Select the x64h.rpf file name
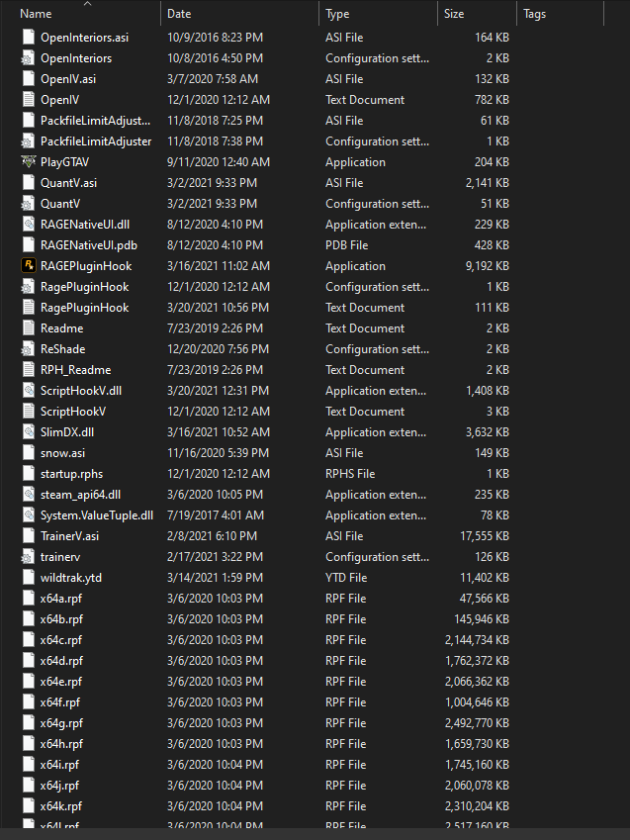 [61, 744]
